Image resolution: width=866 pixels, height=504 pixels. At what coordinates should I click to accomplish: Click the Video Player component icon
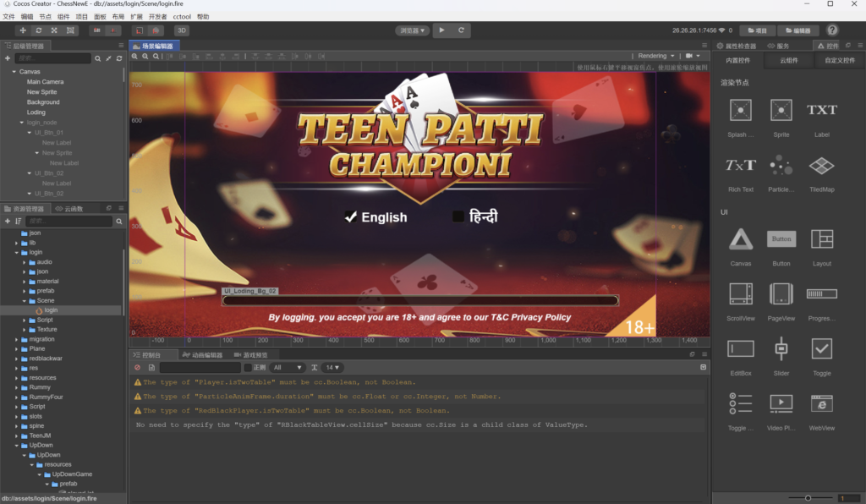tap(781, 403)
